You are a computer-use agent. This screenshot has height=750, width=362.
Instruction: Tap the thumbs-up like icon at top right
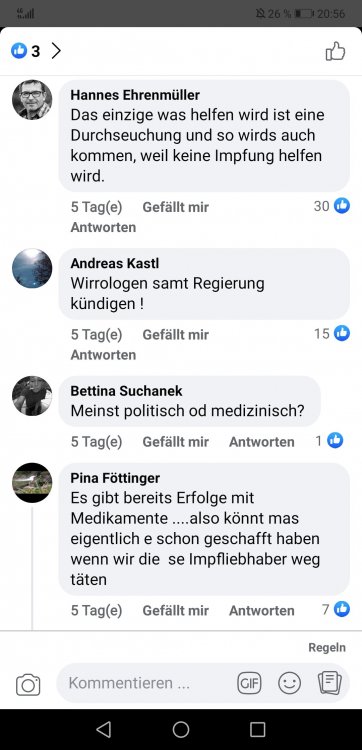tap(335, 51)
